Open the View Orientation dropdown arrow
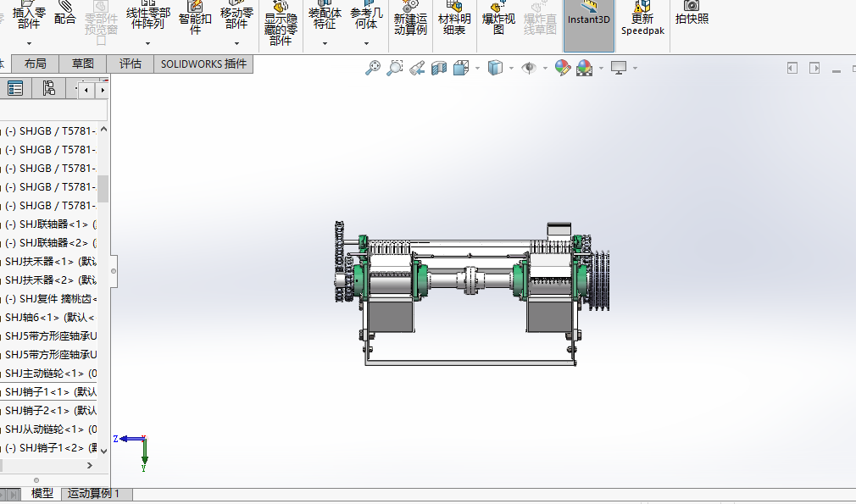Viewport: 856px width, 504px height. click(x=478, y=68)
